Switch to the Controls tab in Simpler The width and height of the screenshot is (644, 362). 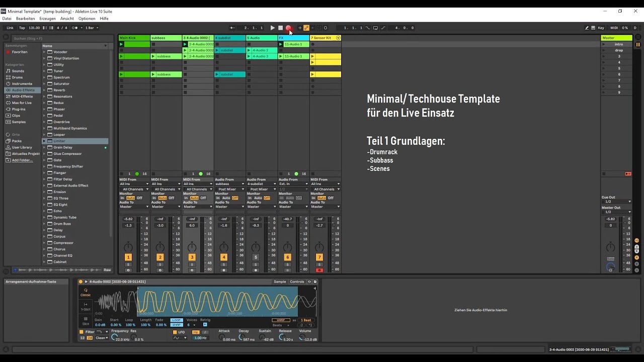tap(297, 282)
